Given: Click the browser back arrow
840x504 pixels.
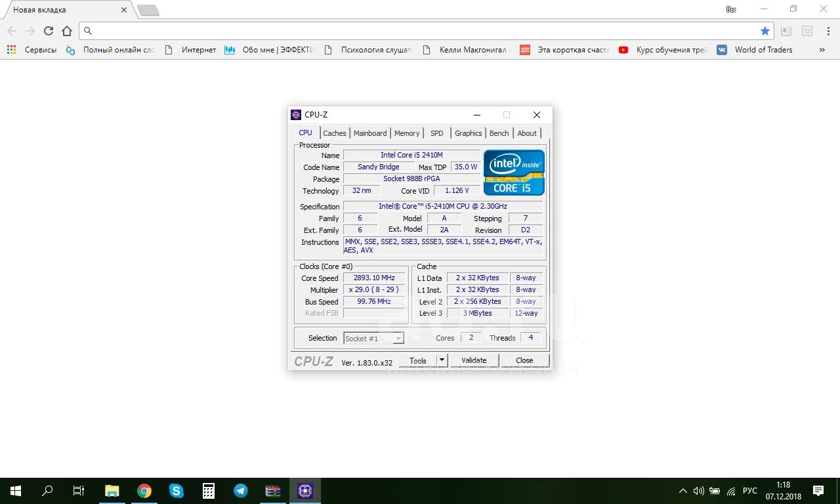Looking at the screenshot, I should [x=12, y=31].
